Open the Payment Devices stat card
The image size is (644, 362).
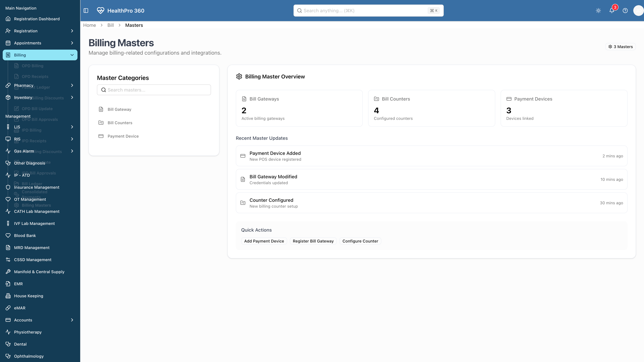point(564,108)
